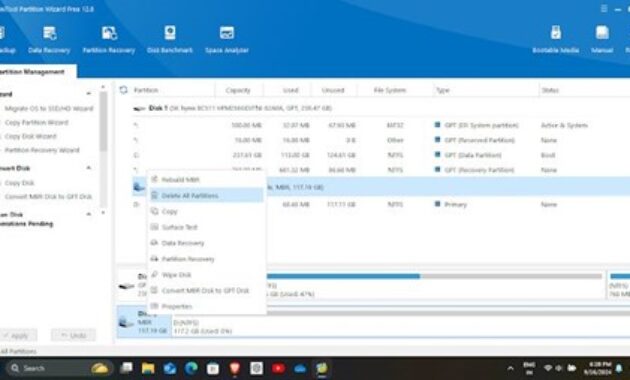Open the Disk Benchmark tool
This screenshot has height=380, width=630.
click(170, 40)
